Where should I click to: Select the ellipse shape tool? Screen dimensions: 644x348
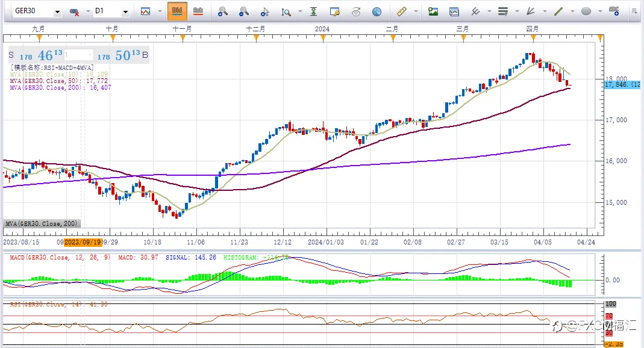pyautogui.click(x=586, y=11)
